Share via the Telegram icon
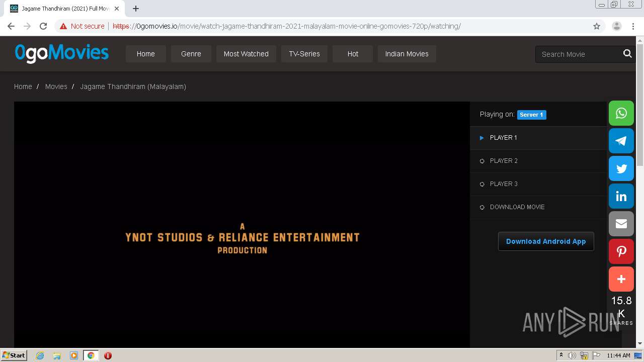644x362 pixels. [x=621, y=141]
